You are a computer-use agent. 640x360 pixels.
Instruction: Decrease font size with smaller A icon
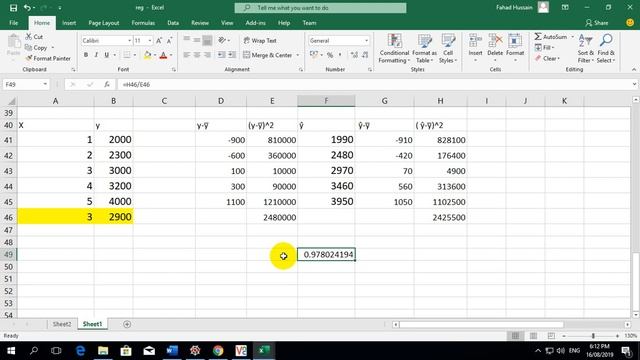169,40
